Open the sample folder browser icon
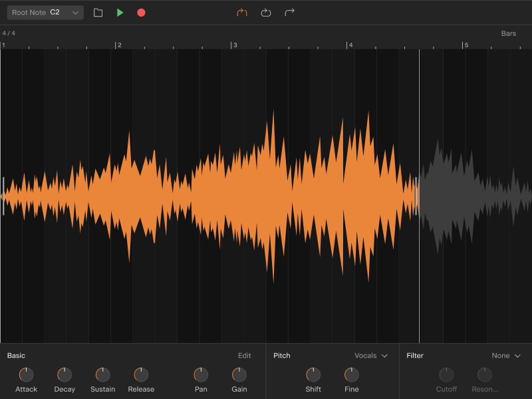Screen dimensions: 532x399 98,13
